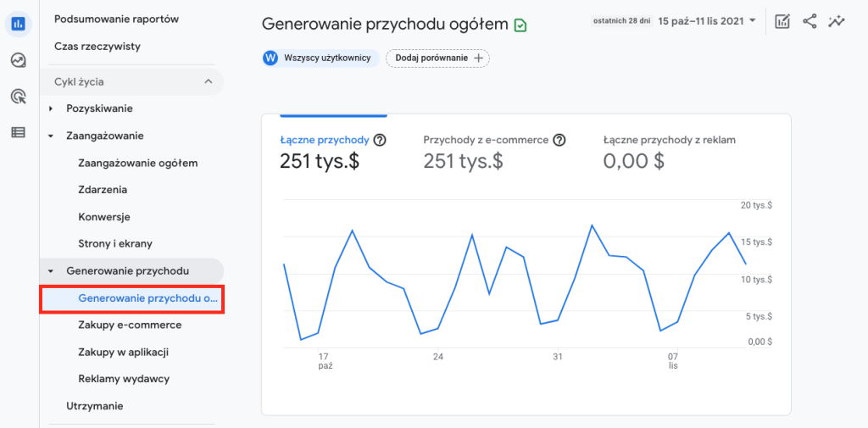Open the Reports icon in left rail
Viewport: 868px width, 428px height.
pos(18,24)
